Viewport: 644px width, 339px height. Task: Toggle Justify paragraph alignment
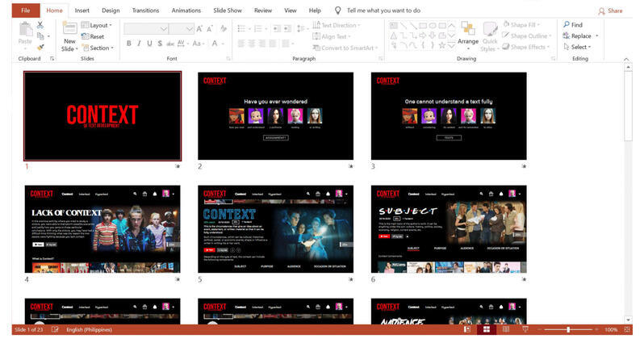point(272,44)
